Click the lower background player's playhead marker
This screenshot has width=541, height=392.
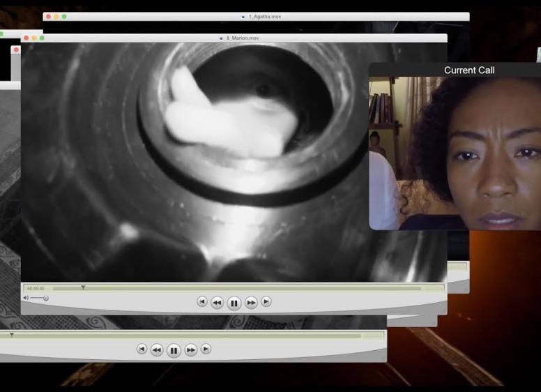[12, 335]
